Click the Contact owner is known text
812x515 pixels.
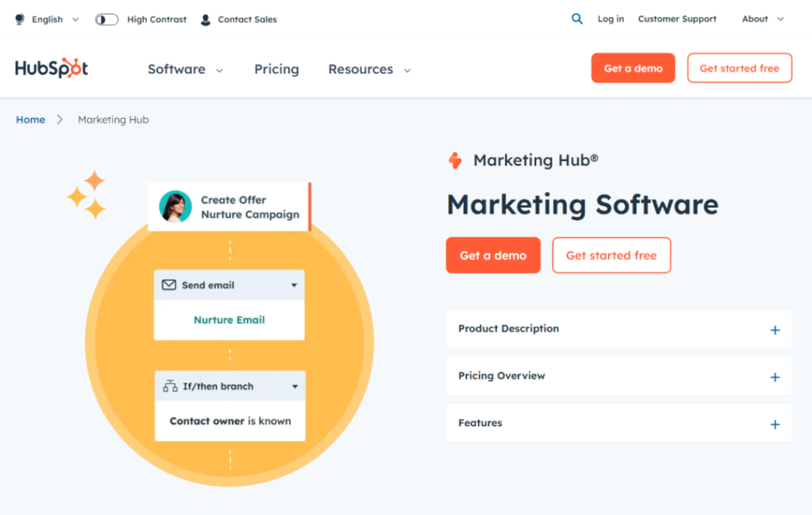[230, 421]
